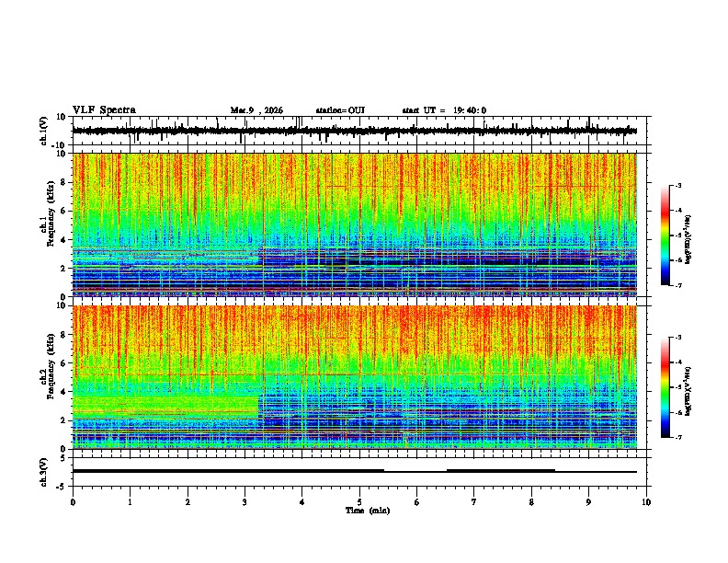Click time axis tick label "7"
Image resolution: width=728 pixels, height=563 pixels.
point(474,502)
